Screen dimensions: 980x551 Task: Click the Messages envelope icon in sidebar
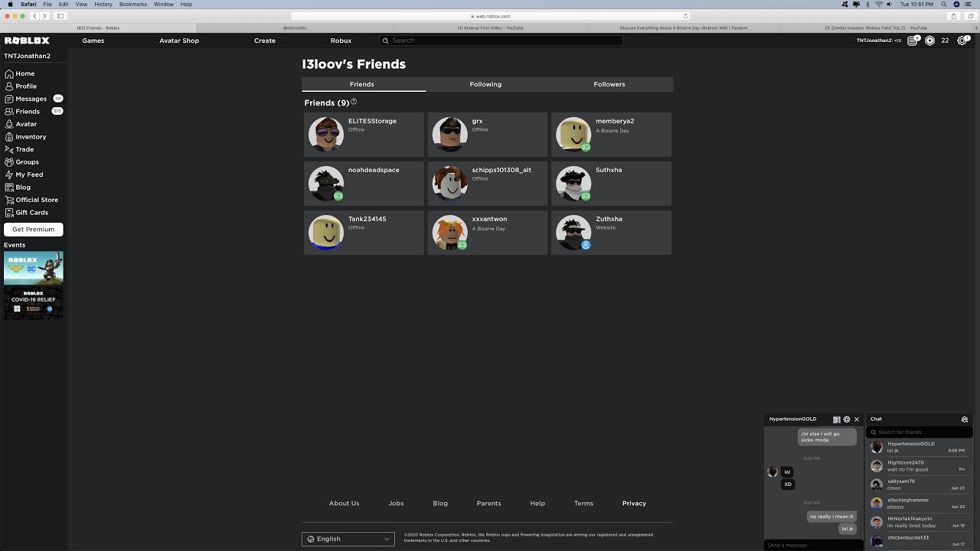pos(9,99)
